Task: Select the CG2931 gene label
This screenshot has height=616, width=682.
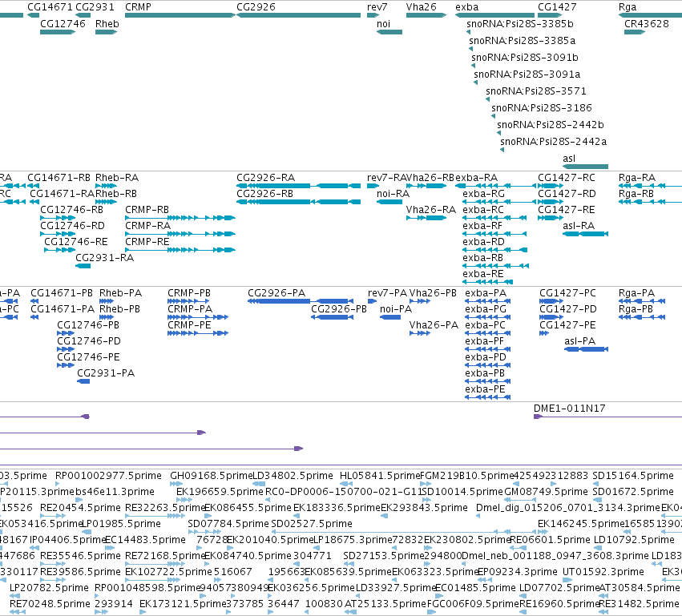Action: click(95, 7)
